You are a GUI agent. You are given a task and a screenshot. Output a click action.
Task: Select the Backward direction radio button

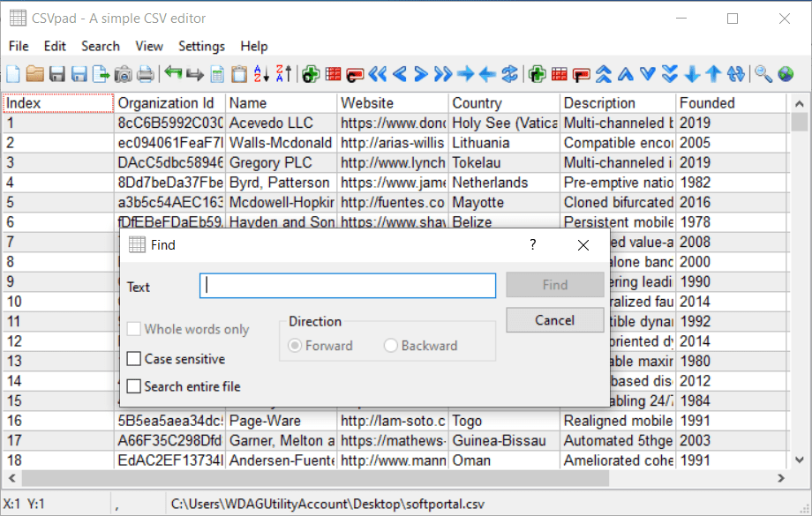point(390,345)
